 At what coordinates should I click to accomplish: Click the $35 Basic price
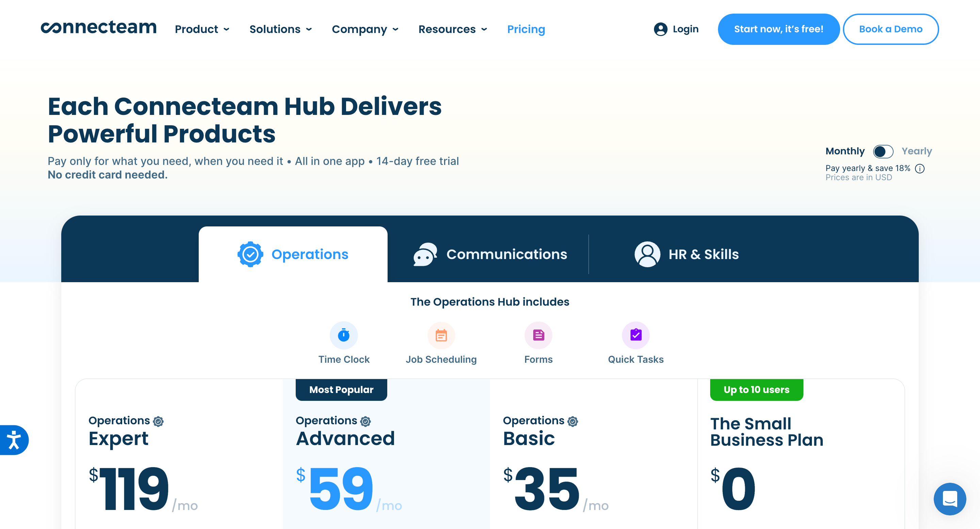pyautogui.click(x=555, y=489)
